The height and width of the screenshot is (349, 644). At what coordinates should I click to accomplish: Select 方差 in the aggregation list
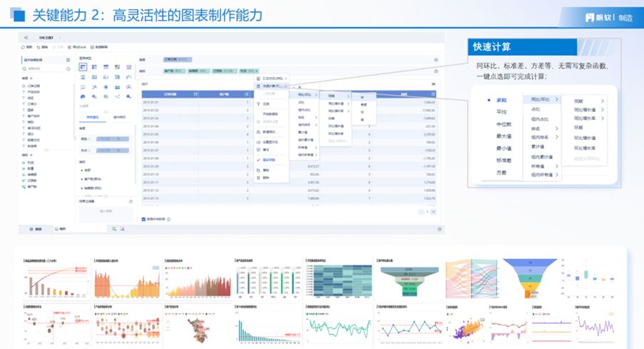tap(501, 173)
